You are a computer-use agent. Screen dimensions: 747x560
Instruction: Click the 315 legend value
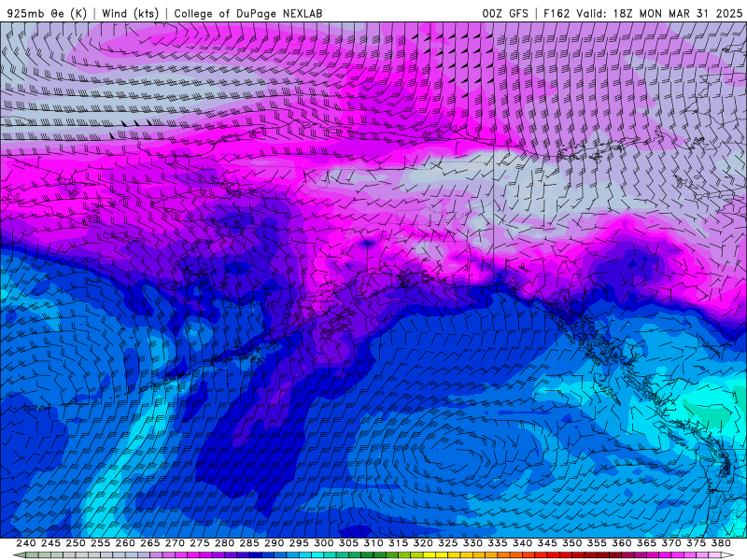[x=399, y=543]
